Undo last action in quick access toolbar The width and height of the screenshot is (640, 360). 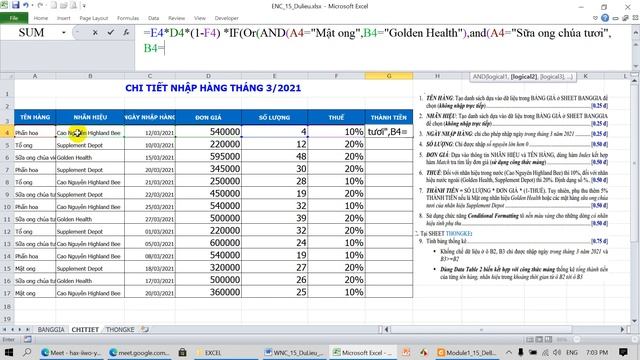pyautogui.click(x=26, y=5)
